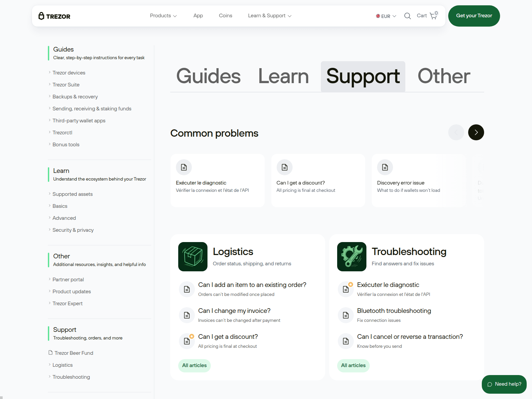Open the App menu item

[x=198, y=16]
